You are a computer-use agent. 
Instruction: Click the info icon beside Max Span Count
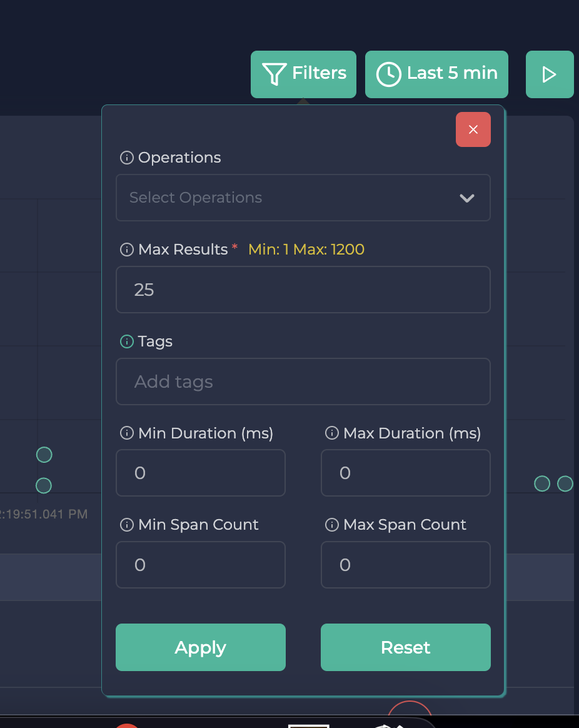332,525
